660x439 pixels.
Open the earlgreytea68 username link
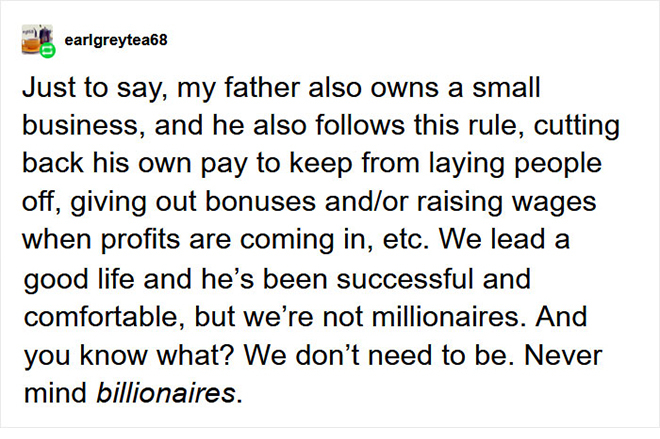pos(116,40)
